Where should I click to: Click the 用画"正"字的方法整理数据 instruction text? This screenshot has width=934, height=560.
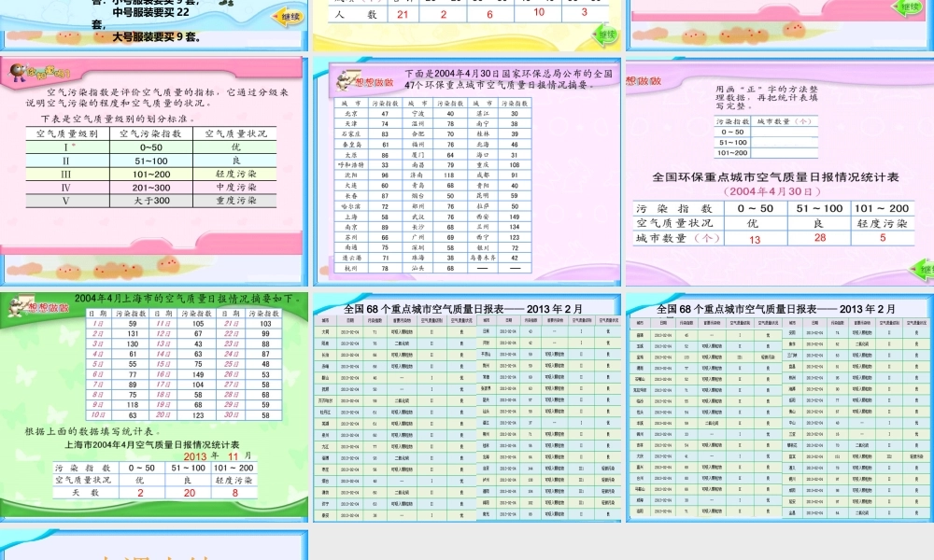(x=767, y=97)
